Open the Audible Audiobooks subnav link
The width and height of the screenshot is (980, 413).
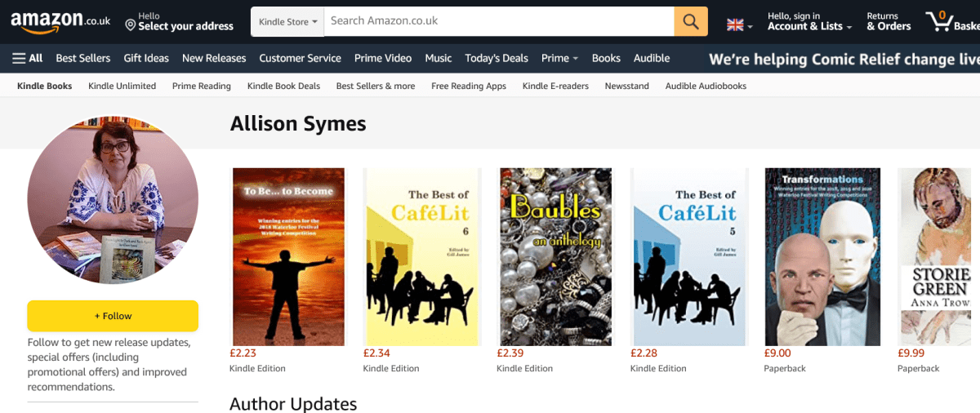pyautogui.click(x=706, y=86)
